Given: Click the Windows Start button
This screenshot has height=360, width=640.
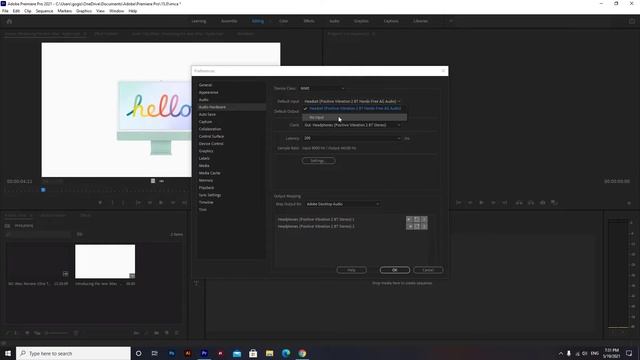Looking at the screenshot, I should tap(8, 353).
